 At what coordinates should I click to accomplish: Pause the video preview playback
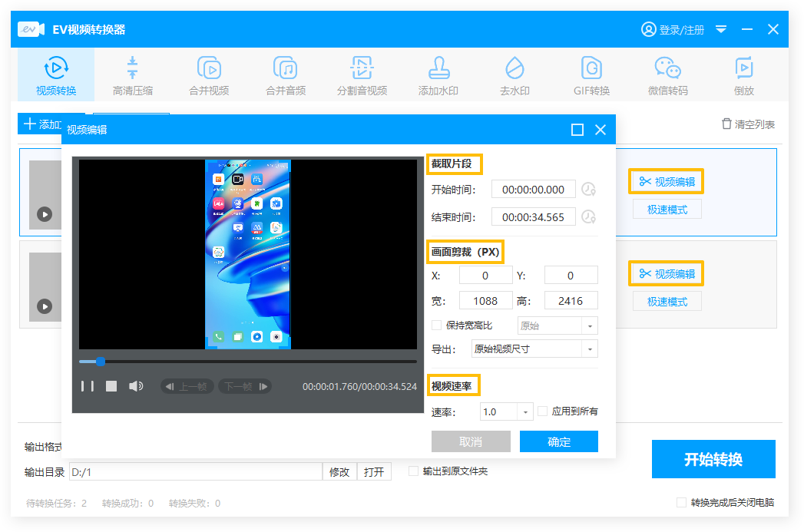click(x=88, y=386)
